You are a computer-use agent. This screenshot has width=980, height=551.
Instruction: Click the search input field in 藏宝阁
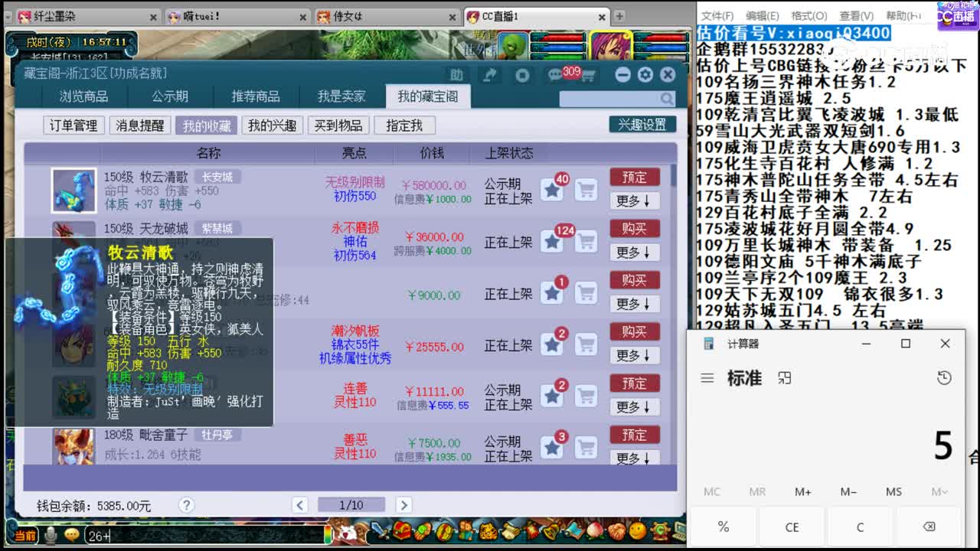click(605, 99)
